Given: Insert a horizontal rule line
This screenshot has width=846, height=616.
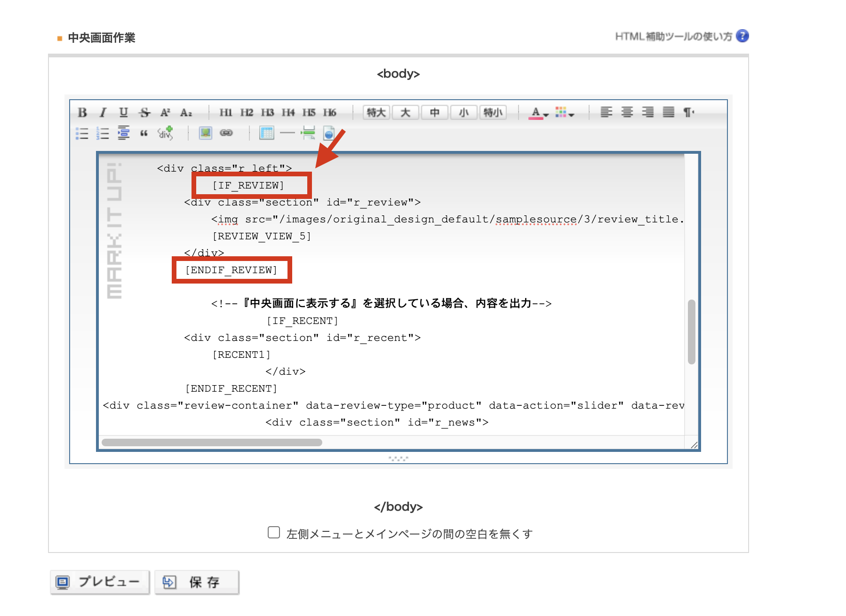Looking at the screenshot, I should (x=287, y=133).
